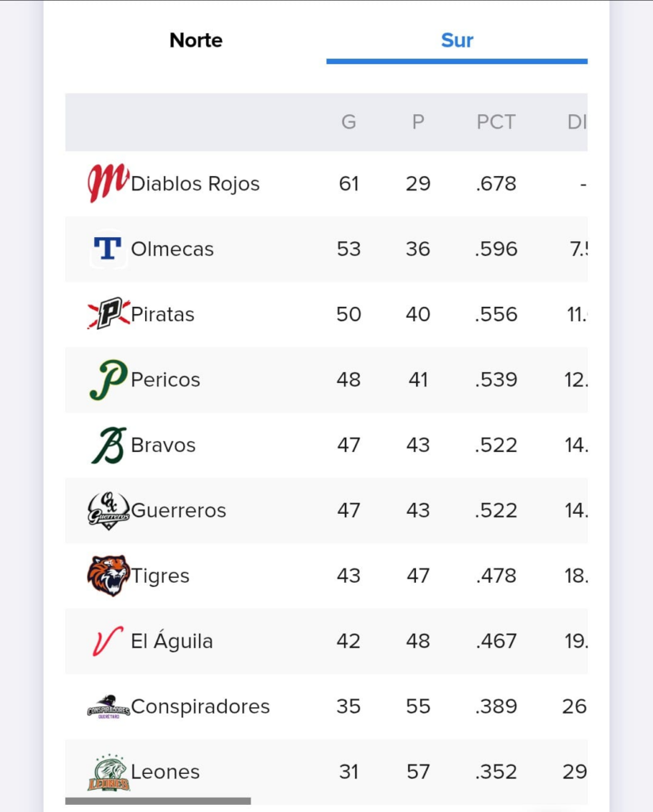This screenshot has width=653, height=812.
Task: Open the Conspiradores team name link
Action: click(200, 707)
